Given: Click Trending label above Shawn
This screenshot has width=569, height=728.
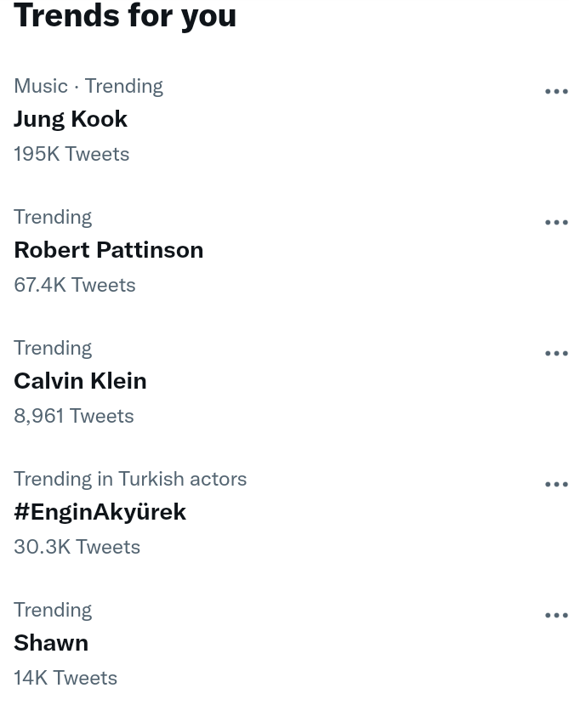Looking at the screenshot, I should 53,610.
